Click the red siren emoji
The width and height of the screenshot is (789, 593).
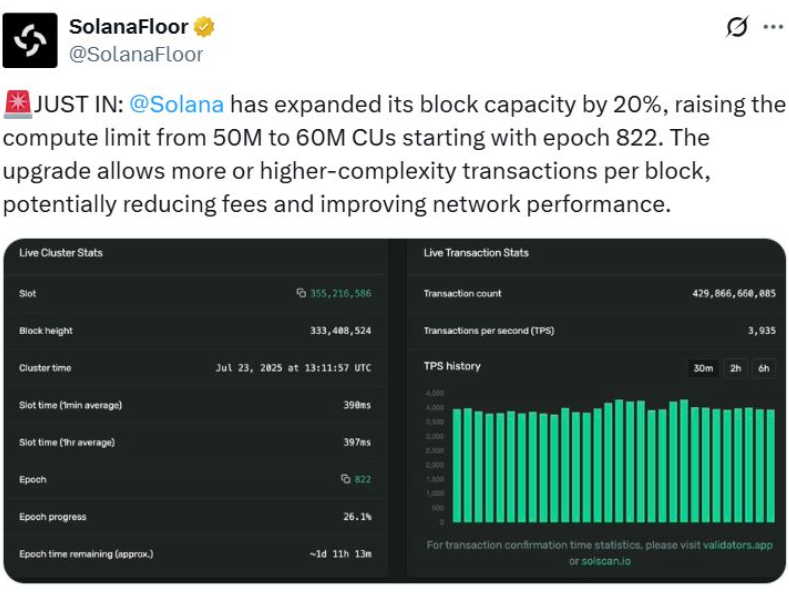17,103
